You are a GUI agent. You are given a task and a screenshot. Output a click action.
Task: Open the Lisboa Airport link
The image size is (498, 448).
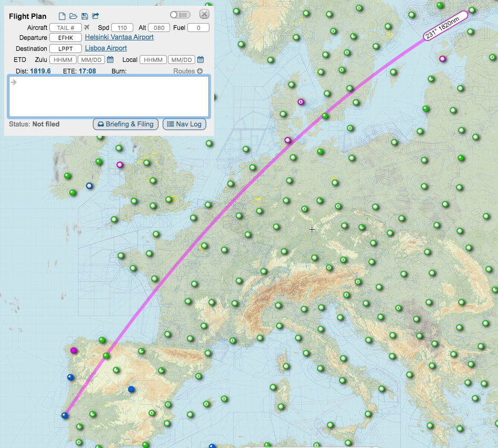coord(105,48)
